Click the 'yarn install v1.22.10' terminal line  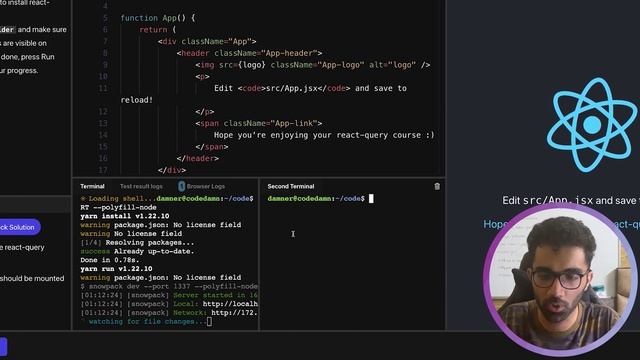tap(124, 216)
